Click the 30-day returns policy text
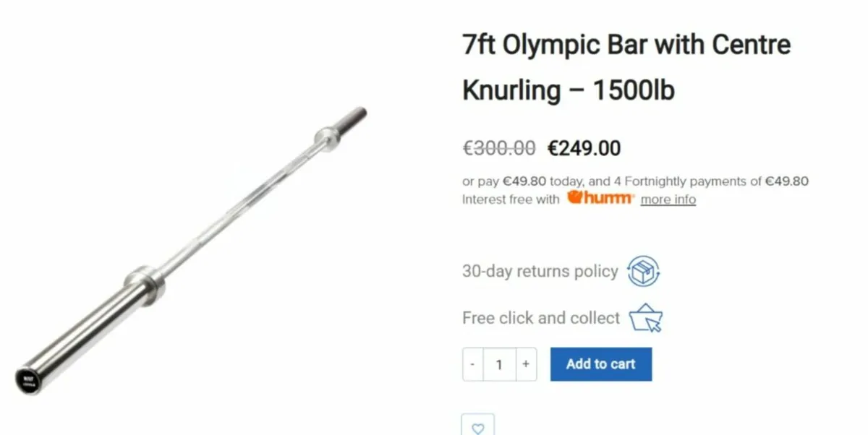The width and height of the screenshot is (868, 435). (x=540, y=272)
